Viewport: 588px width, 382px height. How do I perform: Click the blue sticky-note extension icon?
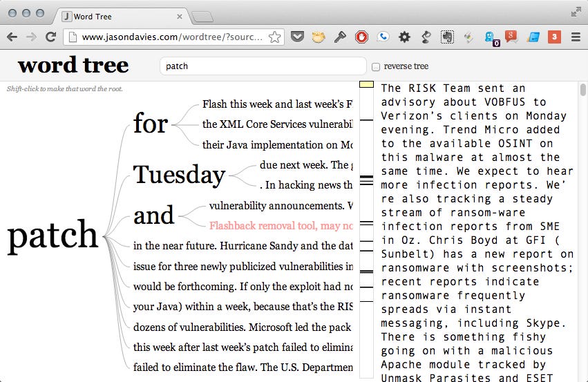tap(533, 37)
